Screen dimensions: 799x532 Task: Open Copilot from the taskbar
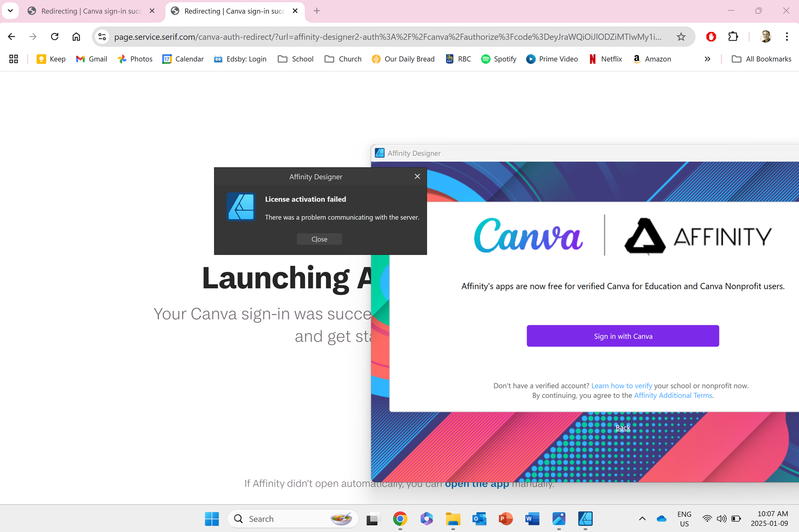tap(427, 519)
